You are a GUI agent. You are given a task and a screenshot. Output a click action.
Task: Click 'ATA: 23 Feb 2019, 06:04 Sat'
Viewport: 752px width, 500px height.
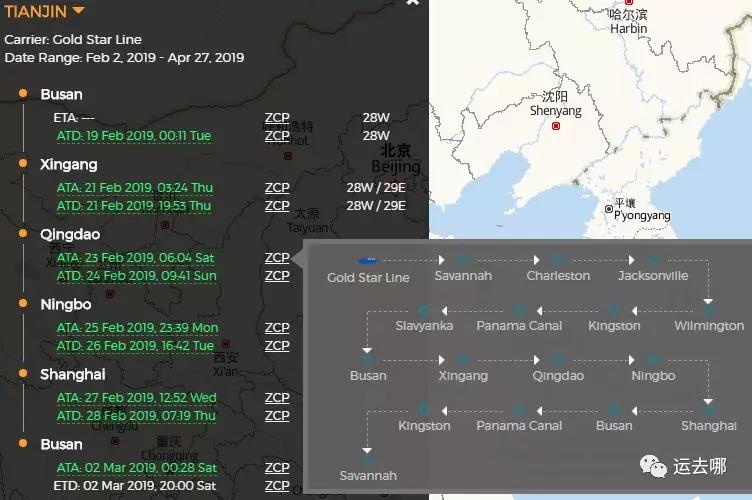click(135, 258)
